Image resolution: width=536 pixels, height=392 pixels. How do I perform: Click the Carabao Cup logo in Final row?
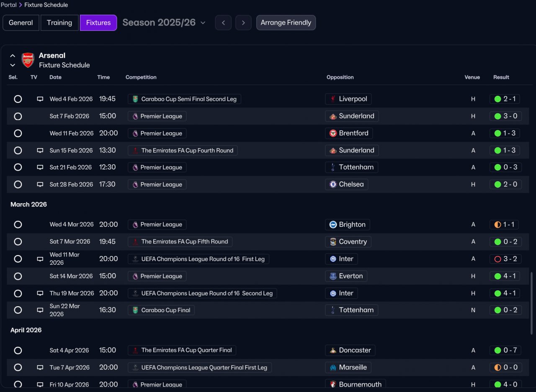[135, 310]
